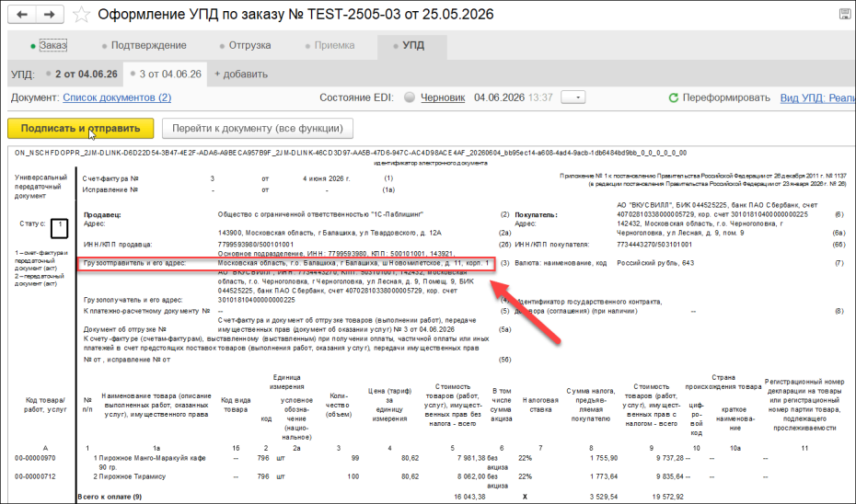This screenshot has height=504, width=856.
Task: Click the Универсальный передаточный документ label
Action: 40,187
